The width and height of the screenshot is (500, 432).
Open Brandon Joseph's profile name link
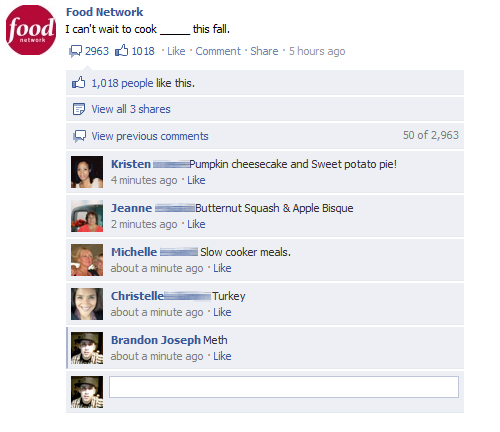pos(156,340)
